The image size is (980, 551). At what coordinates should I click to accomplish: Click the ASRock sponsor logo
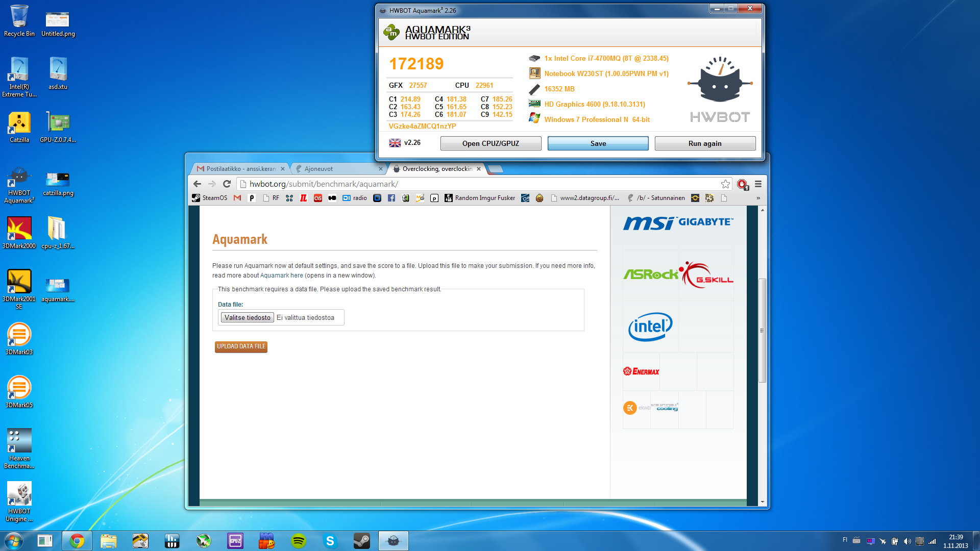[x=651, y=274]
